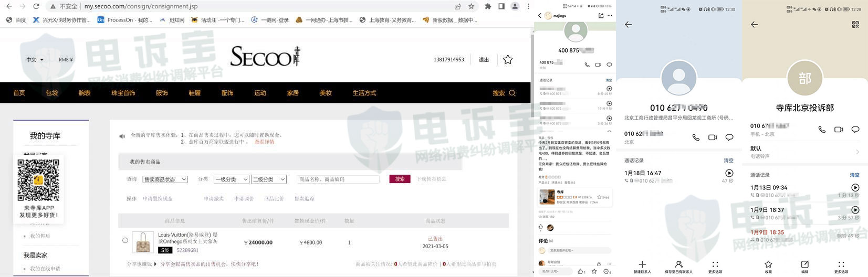Open the 首页 nav item
Screen dimensions: 868x277
coord(19,93)
